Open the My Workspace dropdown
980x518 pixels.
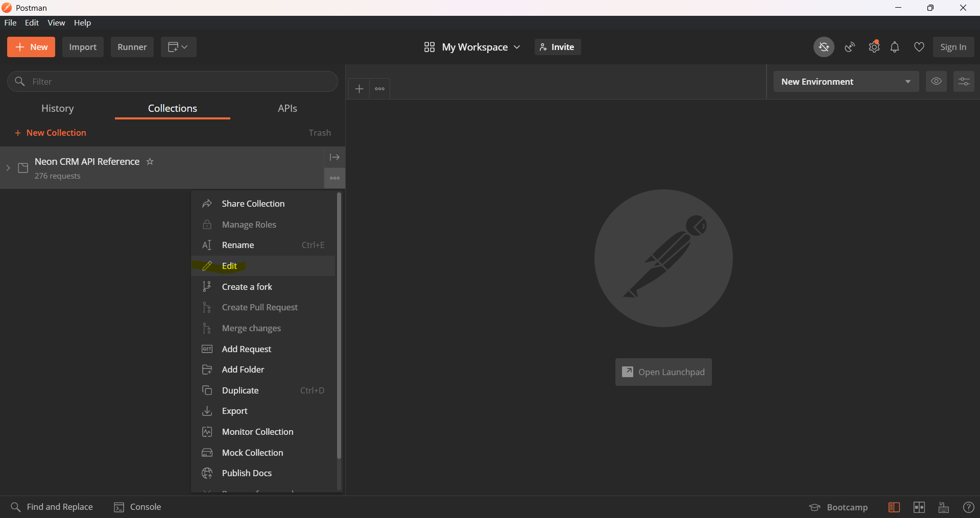tap(472, 47)
